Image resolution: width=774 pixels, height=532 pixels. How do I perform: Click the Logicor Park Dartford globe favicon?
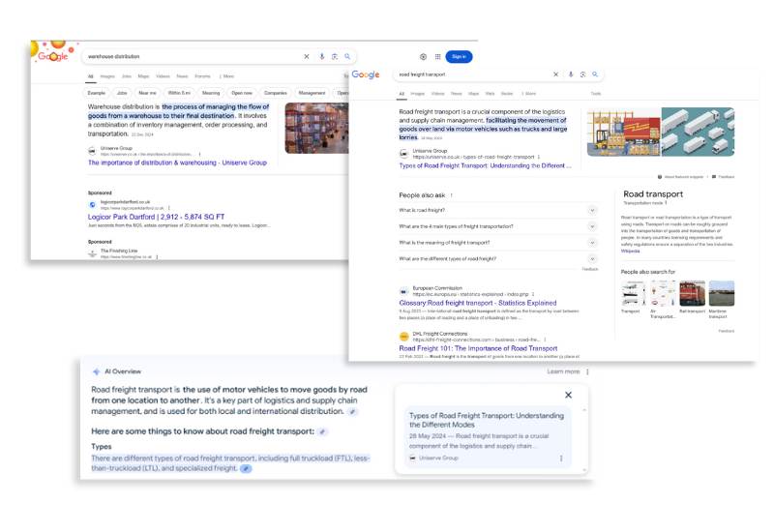pos(92,205)
